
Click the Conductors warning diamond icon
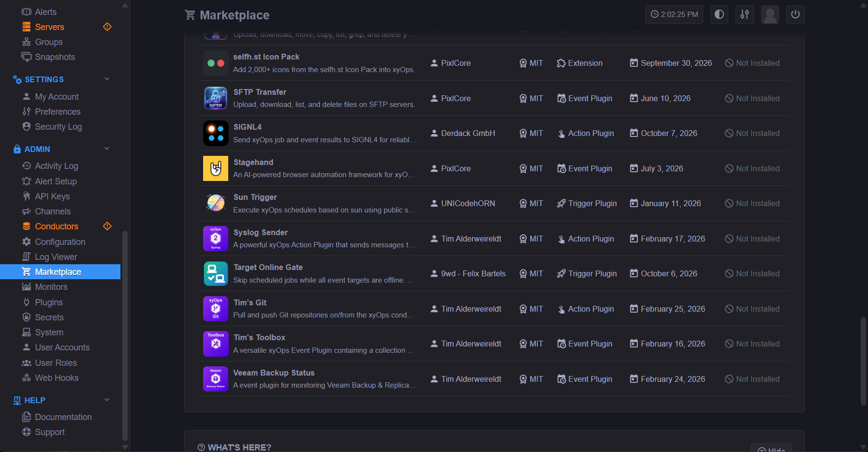click(x=107, y=226)
